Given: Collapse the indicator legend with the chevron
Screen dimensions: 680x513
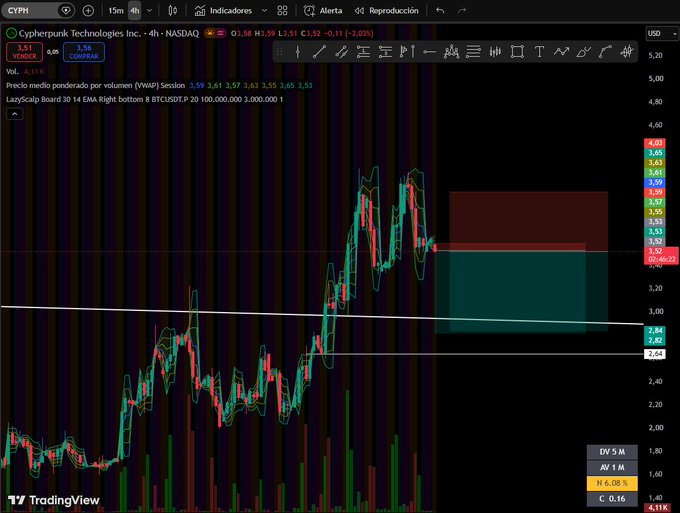Looking at the screenshot, I should 14,114.
